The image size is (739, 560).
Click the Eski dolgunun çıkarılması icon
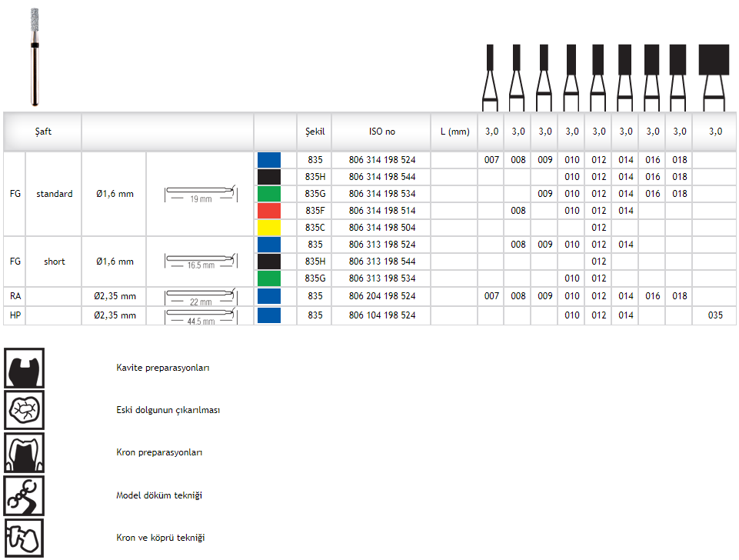(x=24, y=410)
